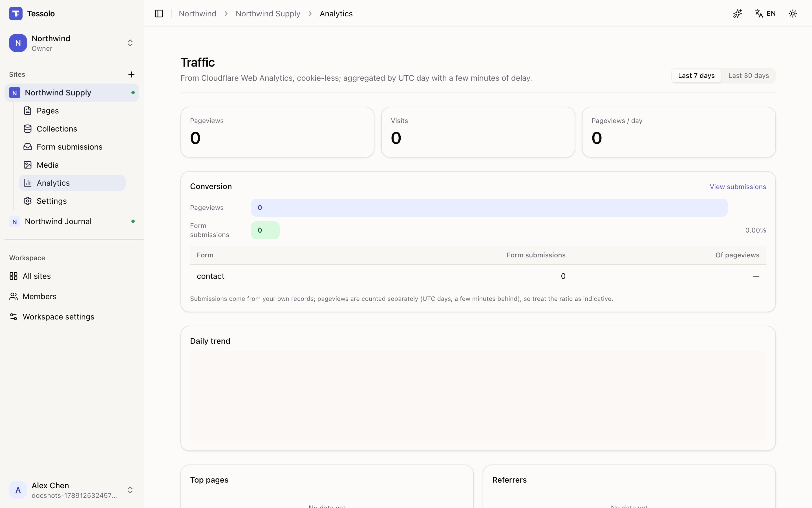This screenshot has width=812, height=508.
Task: Go to Northwind breadcrumb
Action: 198,14
